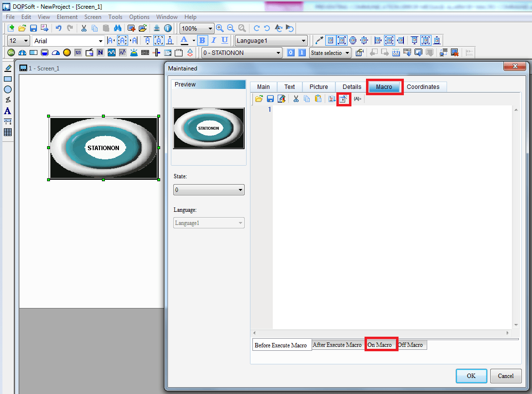This screenshot has width=532, height=394.
Task: Open the State dropdown showing 0
Action: [209, 189]
